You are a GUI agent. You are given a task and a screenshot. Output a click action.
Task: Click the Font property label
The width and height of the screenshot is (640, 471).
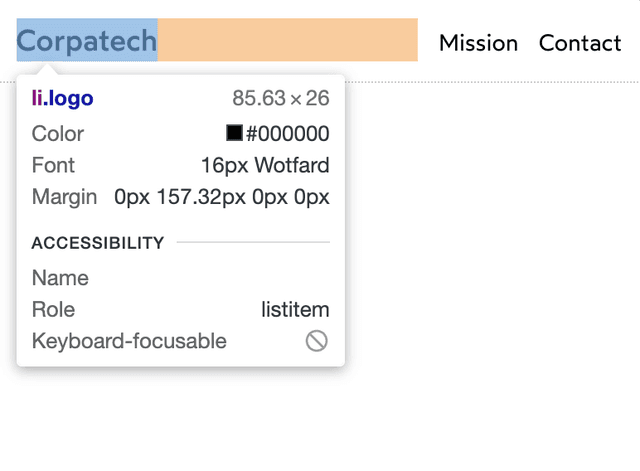[x=53, y=165]
